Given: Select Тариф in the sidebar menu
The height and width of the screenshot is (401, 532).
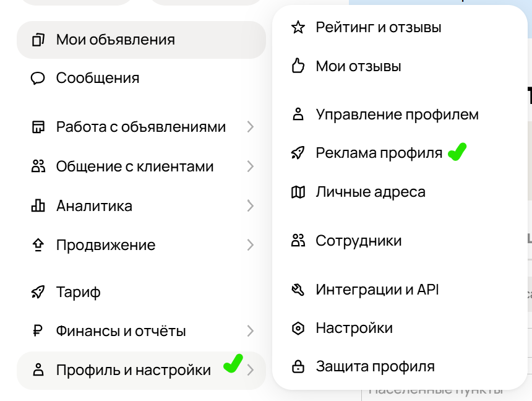Looking at the screenshot, I should [x=79, y=292].
